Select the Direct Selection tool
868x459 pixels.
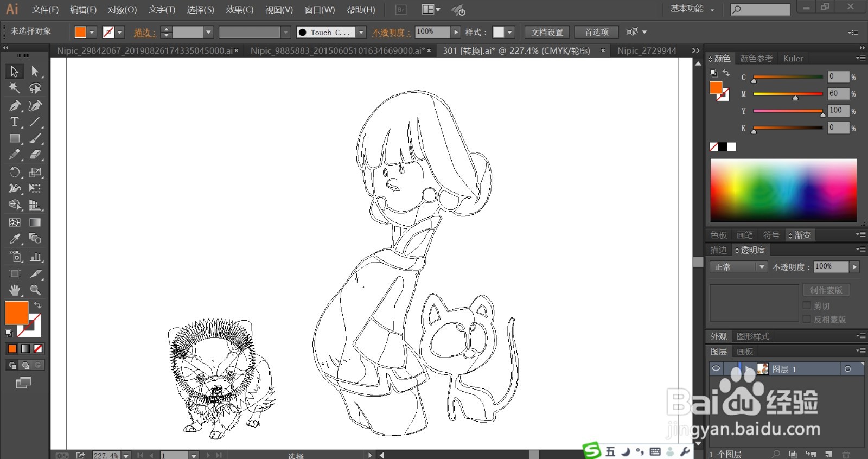click(35, 71)
